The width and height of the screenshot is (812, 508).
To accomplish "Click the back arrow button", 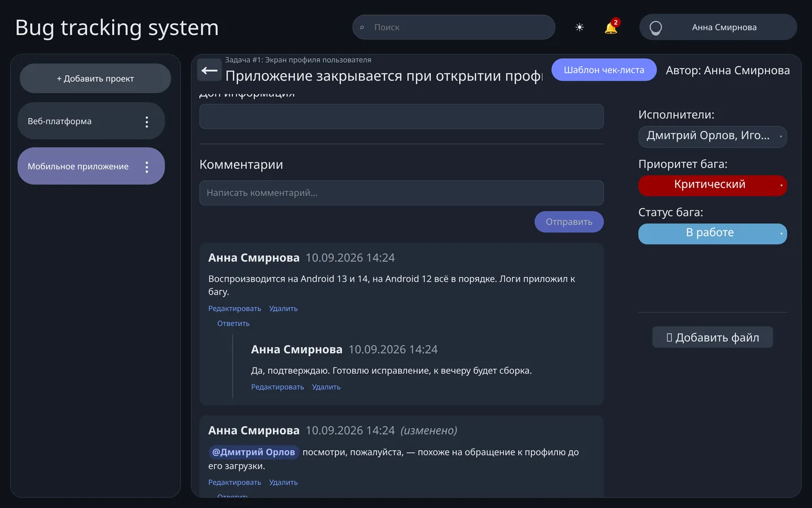I will (209, 70).
